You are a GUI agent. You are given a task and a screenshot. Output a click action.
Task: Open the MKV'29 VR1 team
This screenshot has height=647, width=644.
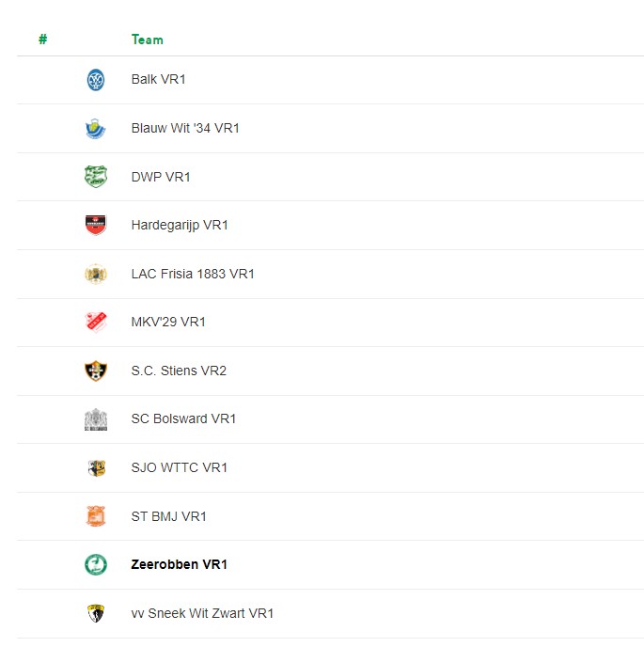(168, 322)
